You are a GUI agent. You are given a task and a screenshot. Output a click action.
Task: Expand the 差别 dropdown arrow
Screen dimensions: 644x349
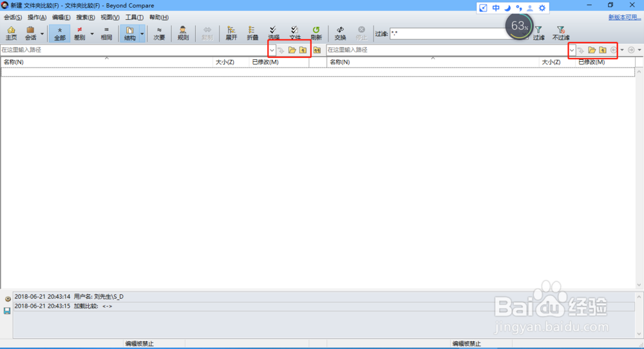(x=92, y=33)
